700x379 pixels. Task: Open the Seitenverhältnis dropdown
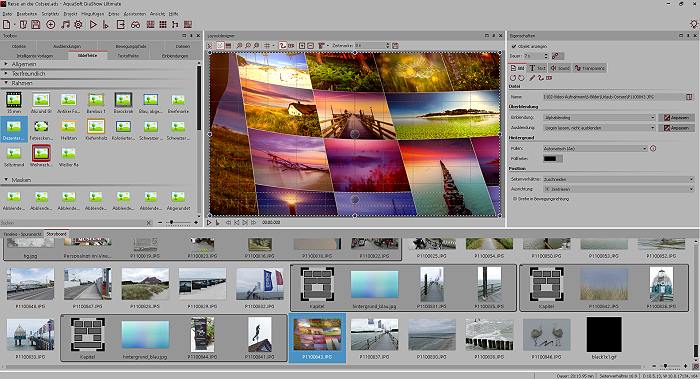pos(618,179)
